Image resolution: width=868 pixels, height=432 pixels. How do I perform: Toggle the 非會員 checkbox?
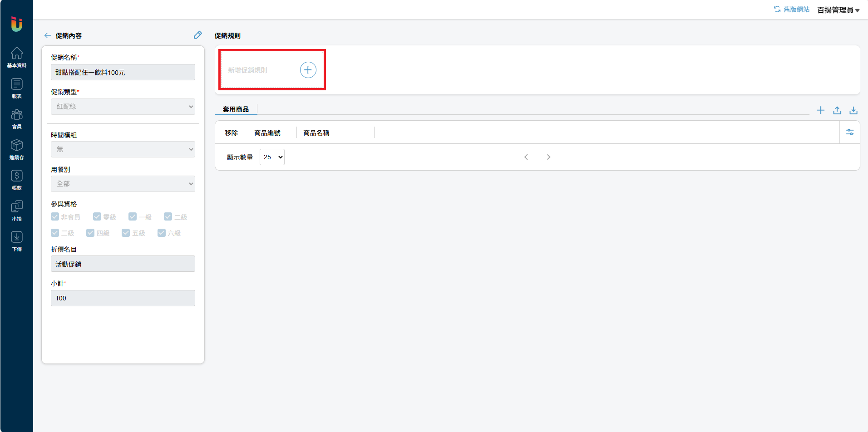pyautogui.click(x=55, y=216)
